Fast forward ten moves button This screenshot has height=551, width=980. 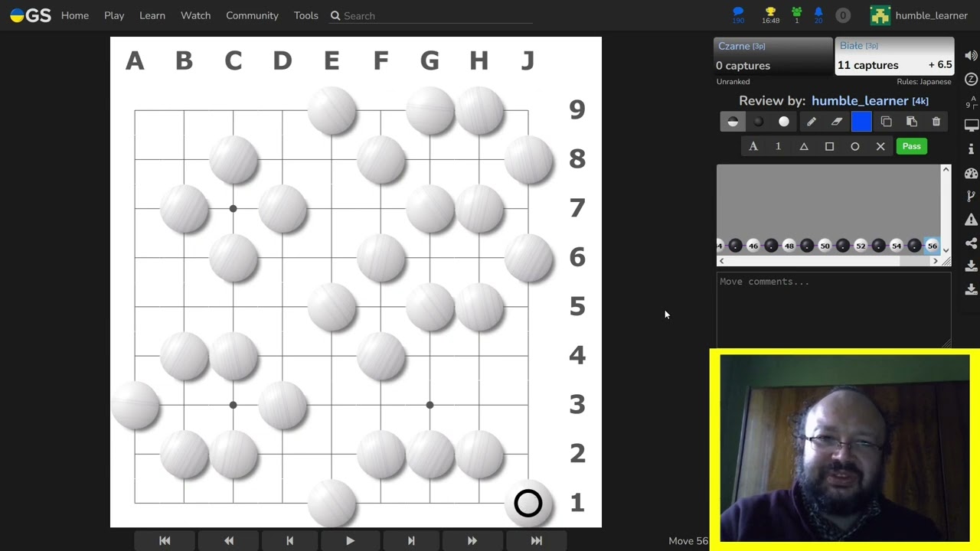point(472,540)
